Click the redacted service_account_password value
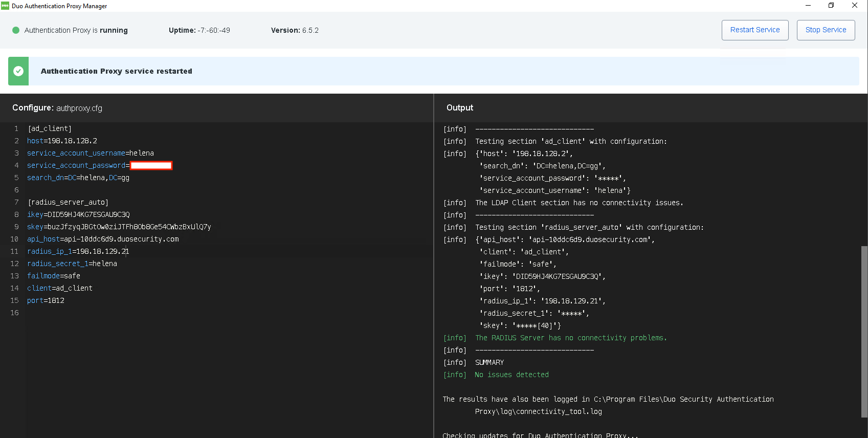The image size is (868, 438). coord(151,165)
